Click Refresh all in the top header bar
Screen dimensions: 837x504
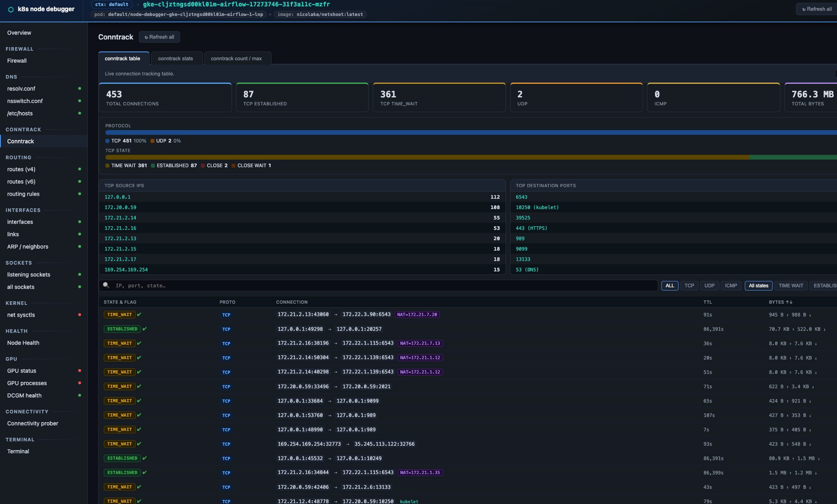click(816, 9)
